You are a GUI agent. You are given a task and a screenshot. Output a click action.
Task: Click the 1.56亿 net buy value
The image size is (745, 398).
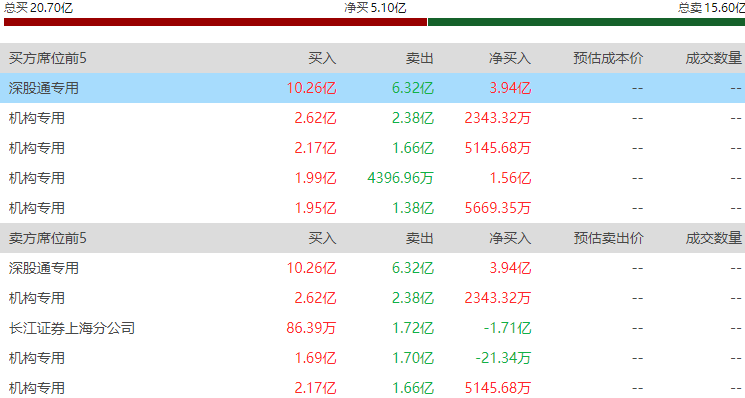click(510, 178)
